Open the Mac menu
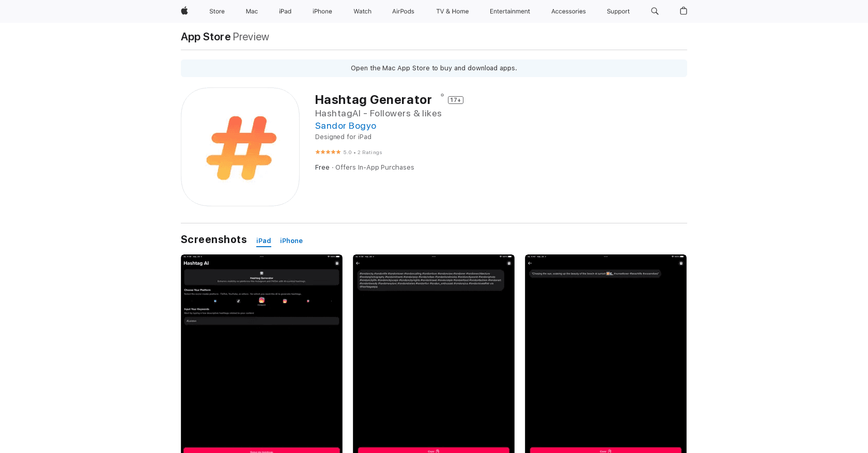This screenshot has width=868, height=453. (x=252, y=11)
